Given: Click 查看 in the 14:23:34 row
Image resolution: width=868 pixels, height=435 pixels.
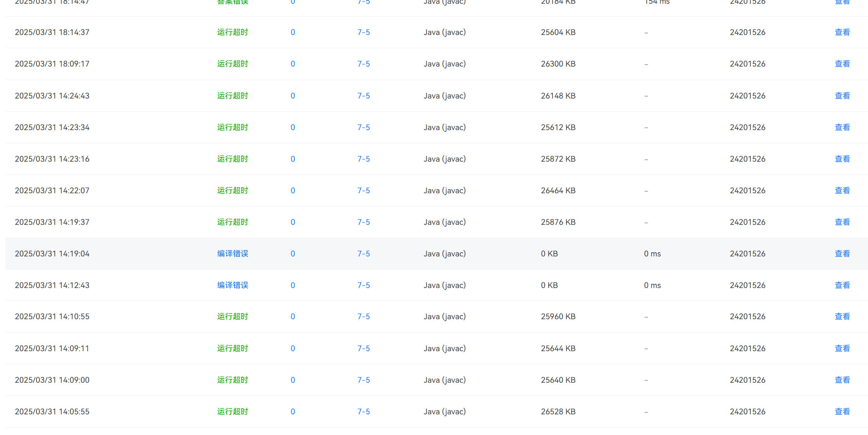Looking at the screenshot, I should tap(842, 127).
